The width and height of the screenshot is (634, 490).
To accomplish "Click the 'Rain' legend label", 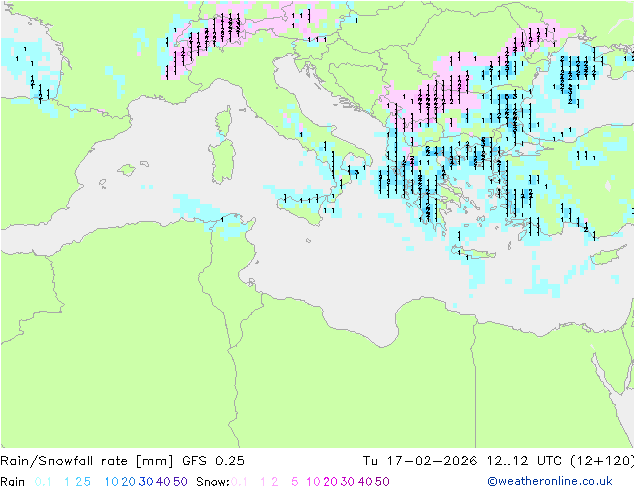I will pos(13,482).
